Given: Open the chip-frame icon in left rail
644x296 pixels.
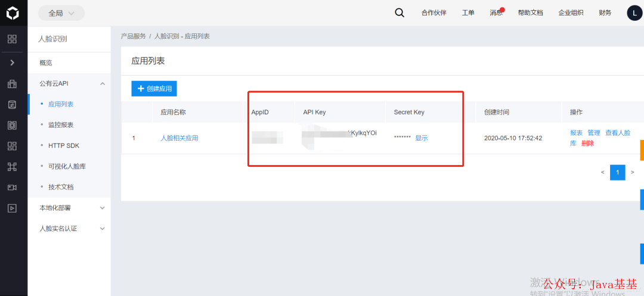Looking at the screenshot, I should point(13,125).
